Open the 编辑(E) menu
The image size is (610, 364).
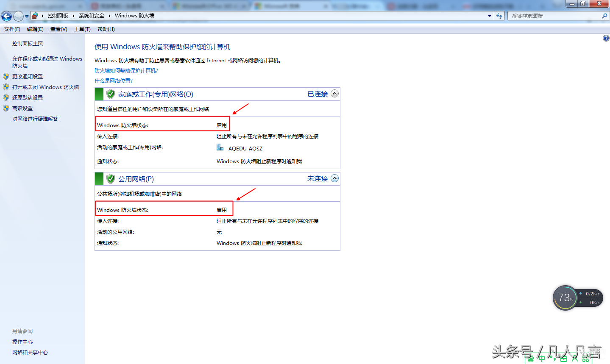(35, 29)
